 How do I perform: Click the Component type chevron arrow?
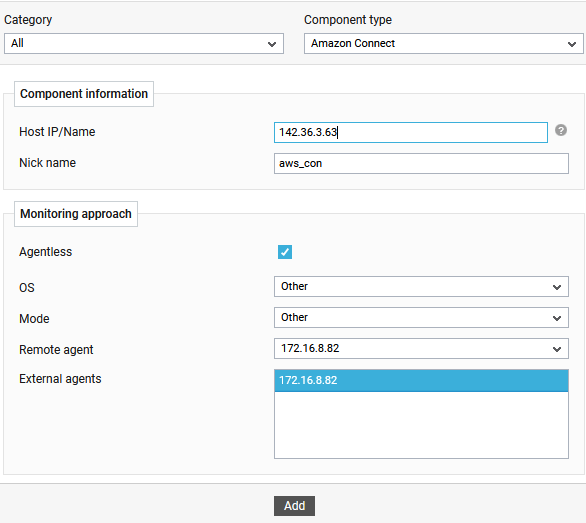[572, 44]
